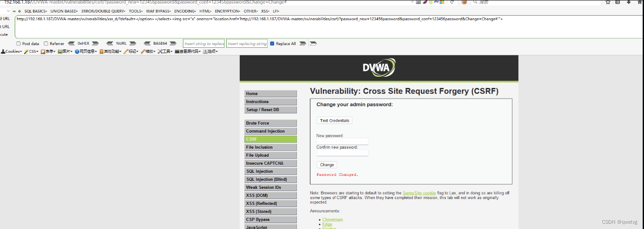Click the HackBar green plus icon

(x=19, y=11)
